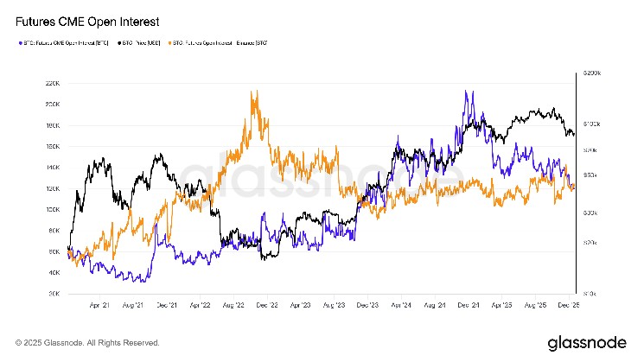Click the $200k right price axis label

click(592, 75)
